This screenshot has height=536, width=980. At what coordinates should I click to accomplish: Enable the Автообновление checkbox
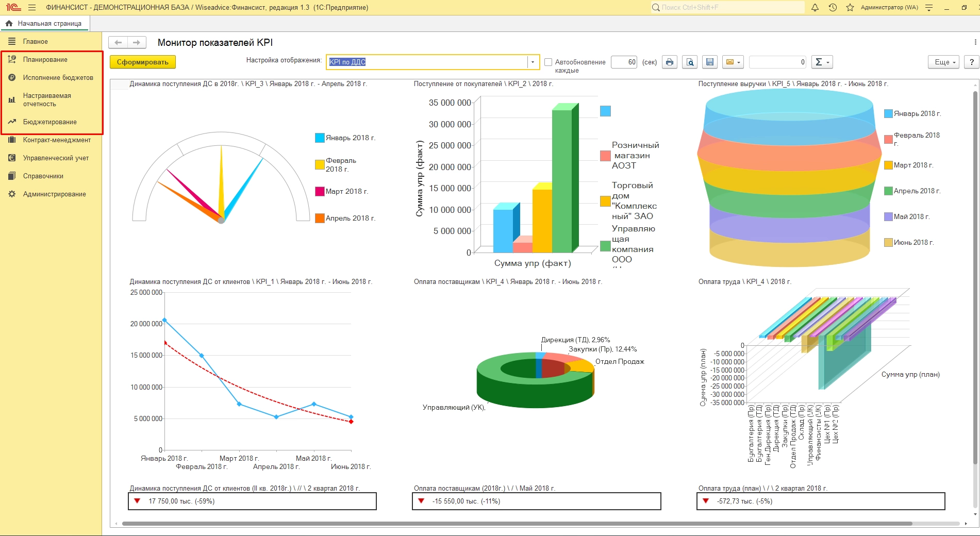[548, 62]
